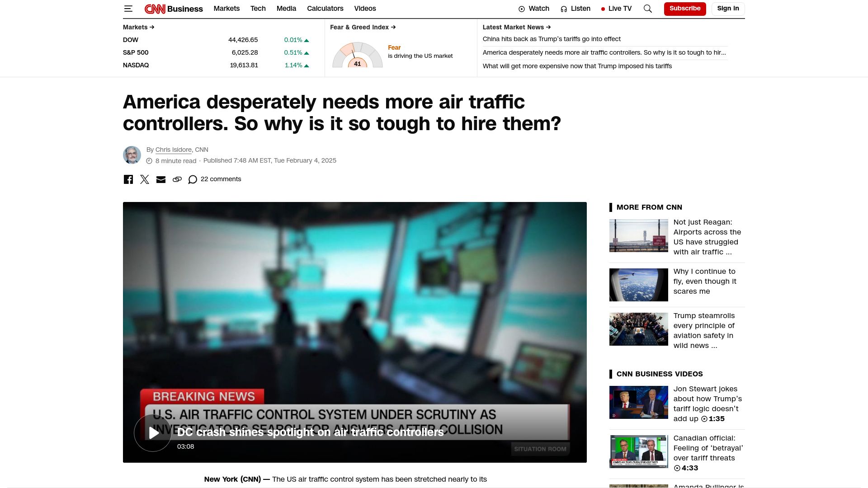Open 'China hits back' tariffs headline

pyautogui.click(x=552, y=39)
